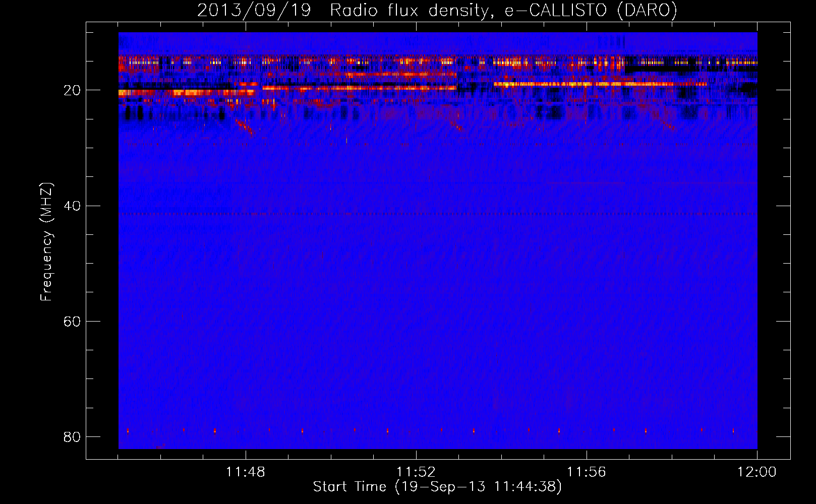
Task: Click the "12:00" time tick label
Action: (x=756, y=472)
